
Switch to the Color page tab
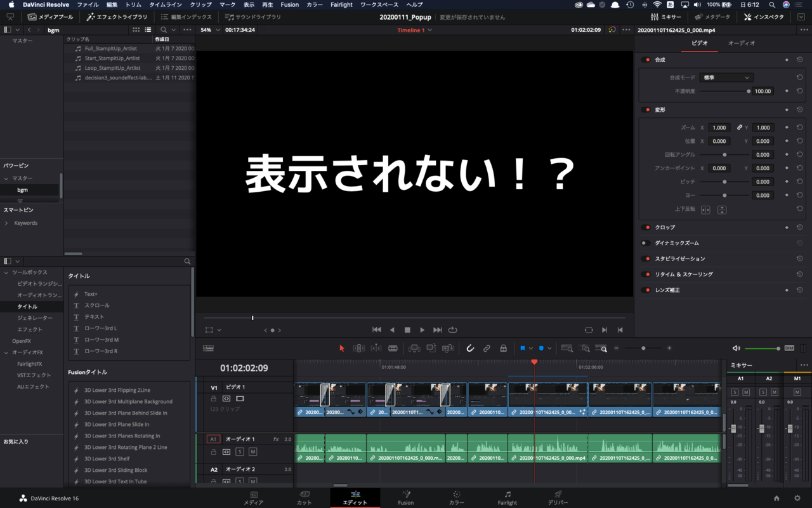point(457,498)
